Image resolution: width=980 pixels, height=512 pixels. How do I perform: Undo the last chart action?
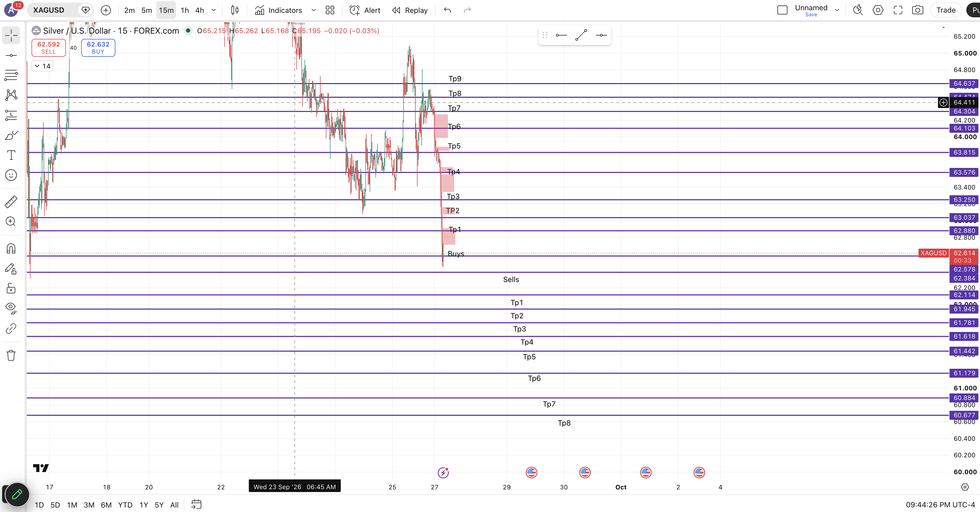point(447,10)
